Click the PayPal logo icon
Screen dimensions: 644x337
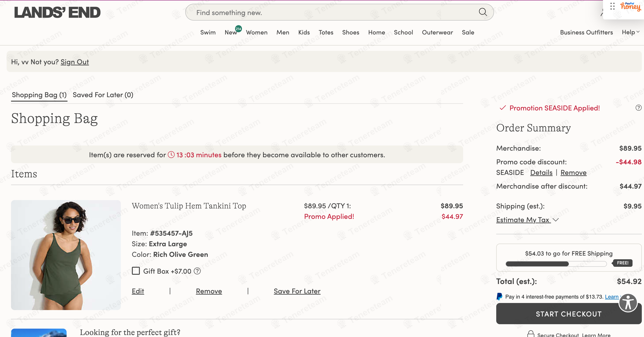(x=499, y=297)
